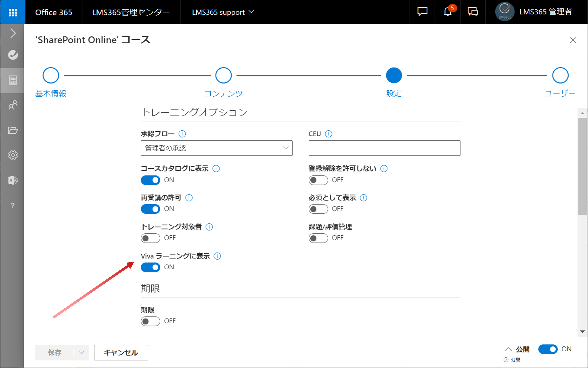
Task: Click the 基本情報 step circle
Action: pos(51,76)
